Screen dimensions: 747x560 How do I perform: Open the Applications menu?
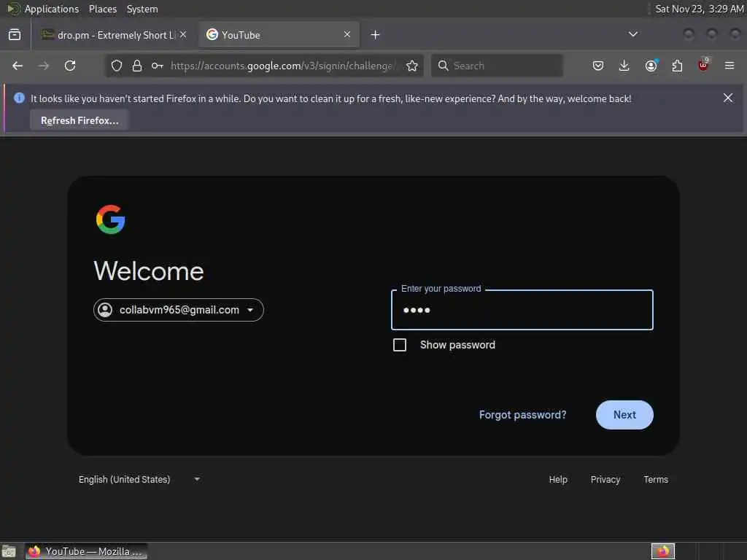coord(52,9)
